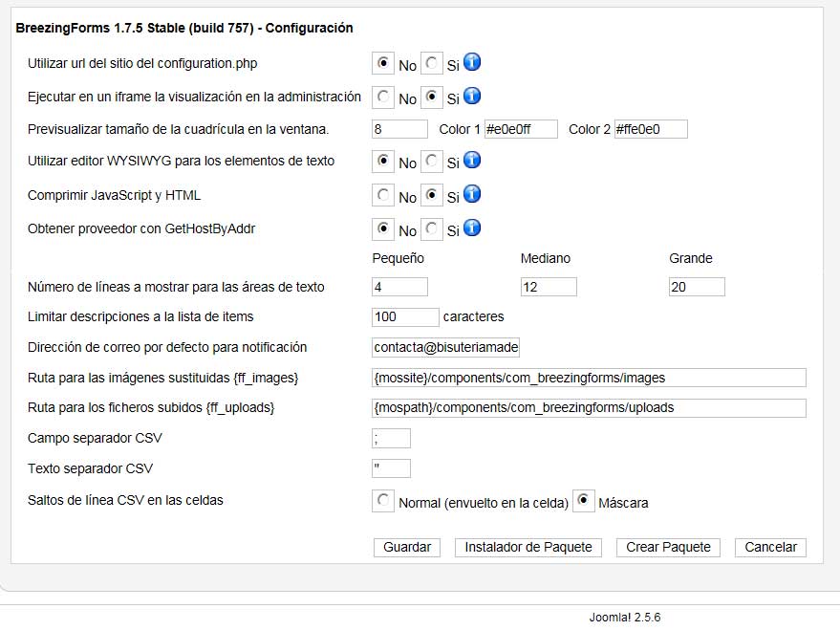Choose Máscara radio for CSV line breaks
The image size is (840, 630).
[583, 500]
